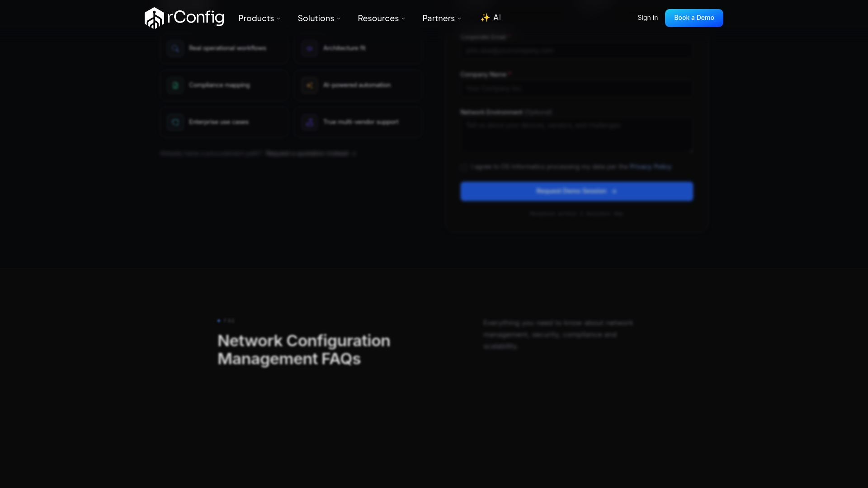This screenshot has height=488, width=868.
Task: Click the Sign in link
Action: pos(647,18)
